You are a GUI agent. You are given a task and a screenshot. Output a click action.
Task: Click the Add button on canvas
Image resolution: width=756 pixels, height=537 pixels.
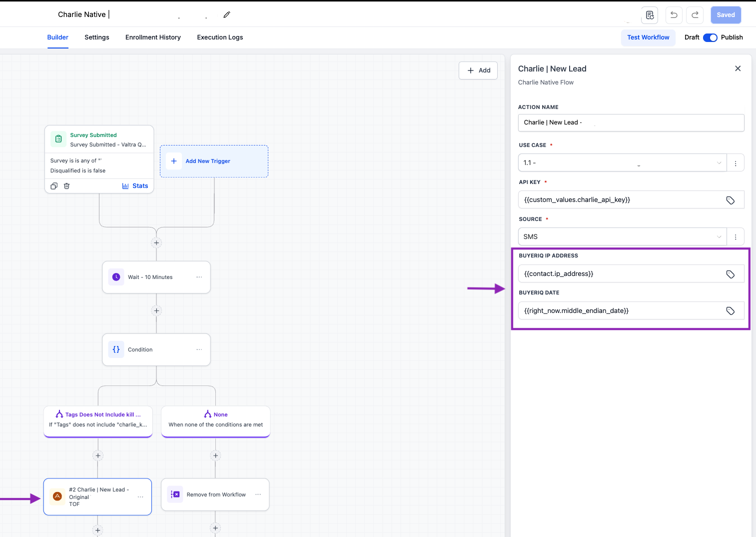(478, 70)
